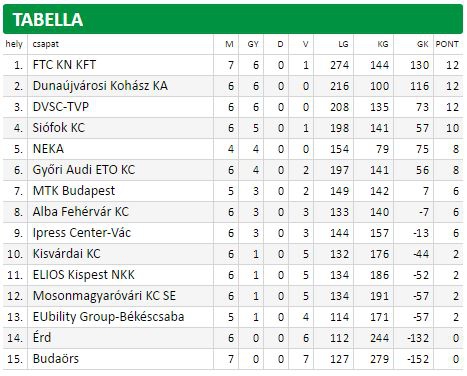Select the Érd team row
The height and width of the screenshot is (376, 467).
tap(233, 338)
